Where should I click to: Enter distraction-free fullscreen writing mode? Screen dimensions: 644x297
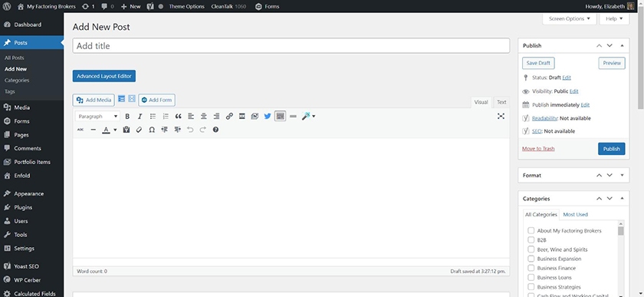(x=501, y=117)
